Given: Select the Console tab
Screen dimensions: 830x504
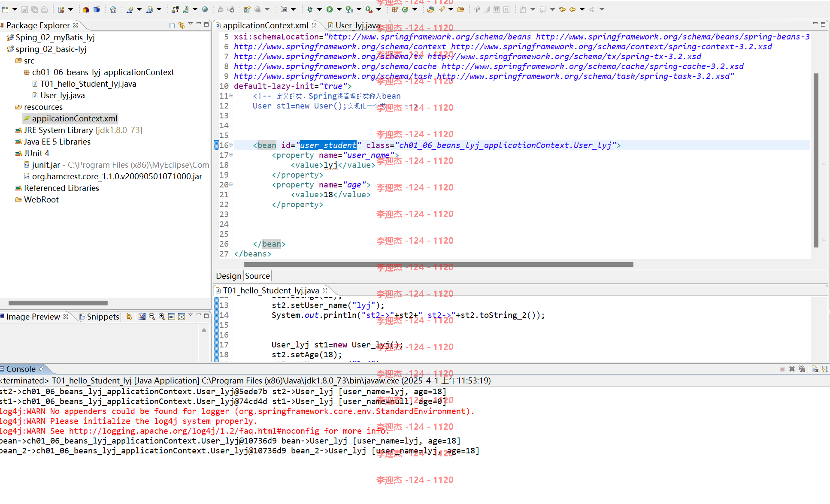Looking at the screenshot, I should (x=21, y=369).
